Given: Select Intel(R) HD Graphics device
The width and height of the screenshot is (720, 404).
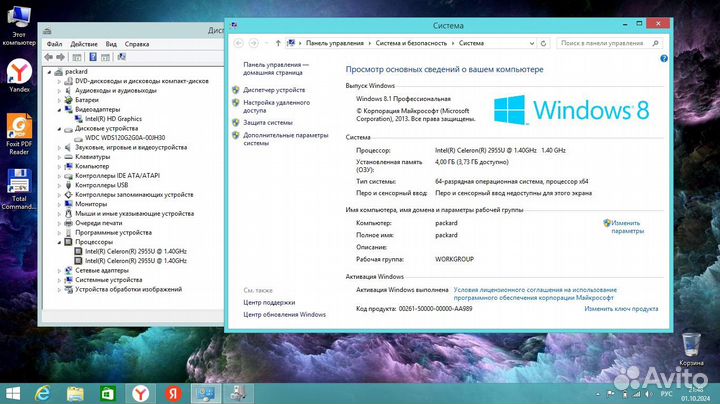Looking at the screenshot, I should 113,119.
